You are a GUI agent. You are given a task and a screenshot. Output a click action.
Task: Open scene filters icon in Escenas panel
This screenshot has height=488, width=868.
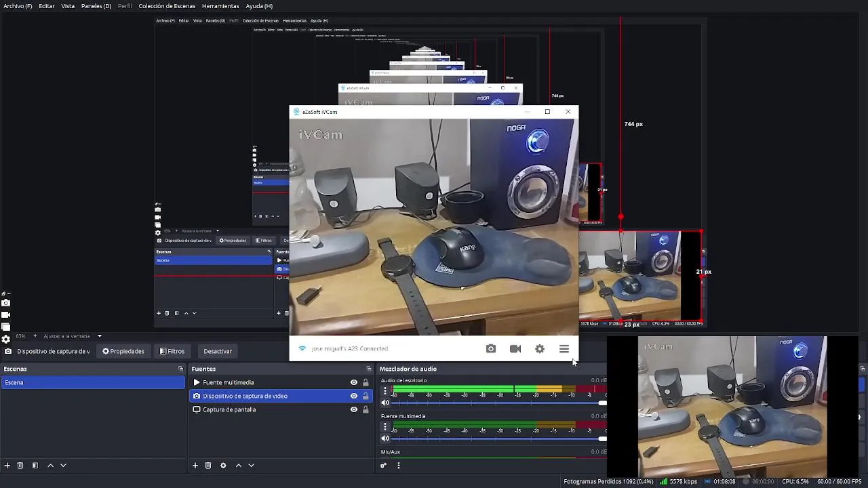(35, 466)
